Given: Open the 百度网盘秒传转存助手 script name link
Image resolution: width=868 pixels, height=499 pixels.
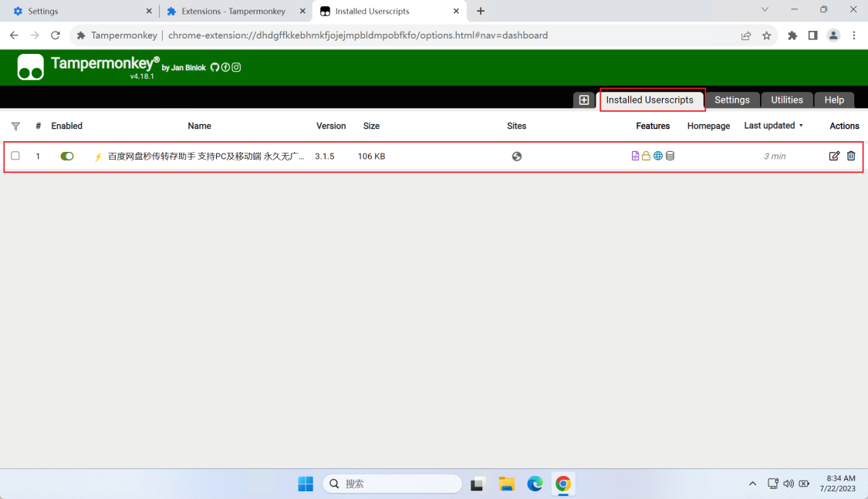Looking at the screenshot, I should tap(206, 156).
